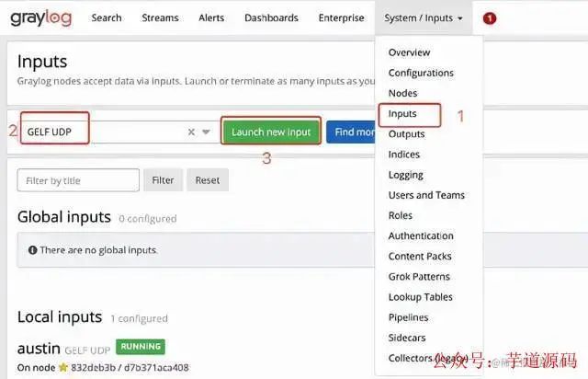Viewport: 588px width, 379px height.
Task: Click the RUNNING status badge of austin
Action: pyautogui.click(x=141, y=346)
